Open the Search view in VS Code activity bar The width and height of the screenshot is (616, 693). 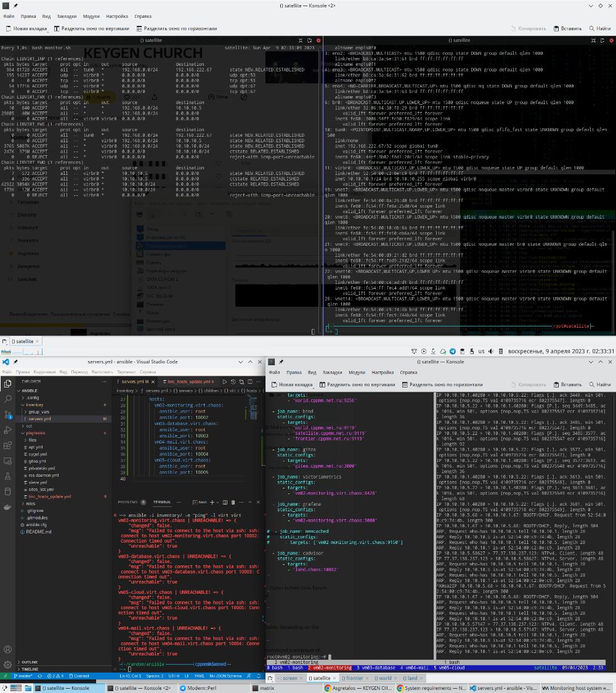pyautogui.click(x=7, y=399)
